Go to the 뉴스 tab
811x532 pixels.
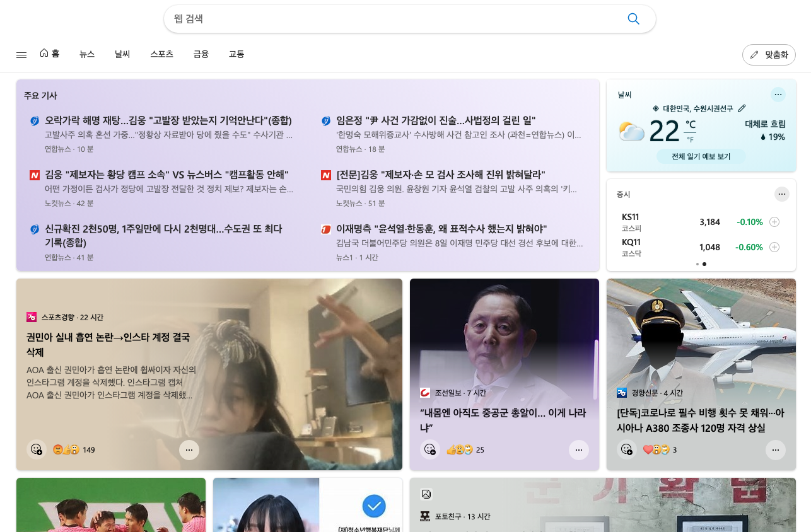tap(87, 54)
